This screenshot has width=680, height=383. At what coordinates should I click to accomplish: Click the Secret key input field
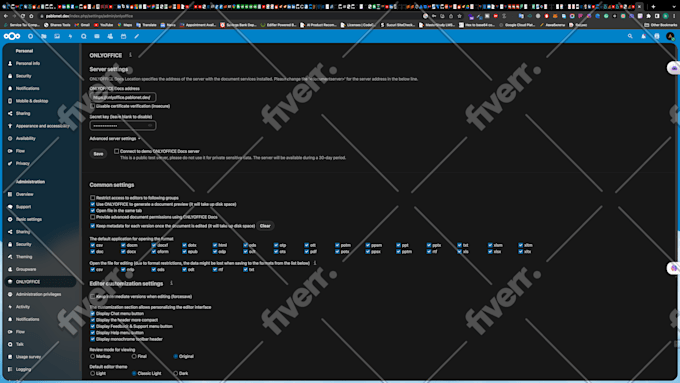pyautogui.click(x=123, y=126)
